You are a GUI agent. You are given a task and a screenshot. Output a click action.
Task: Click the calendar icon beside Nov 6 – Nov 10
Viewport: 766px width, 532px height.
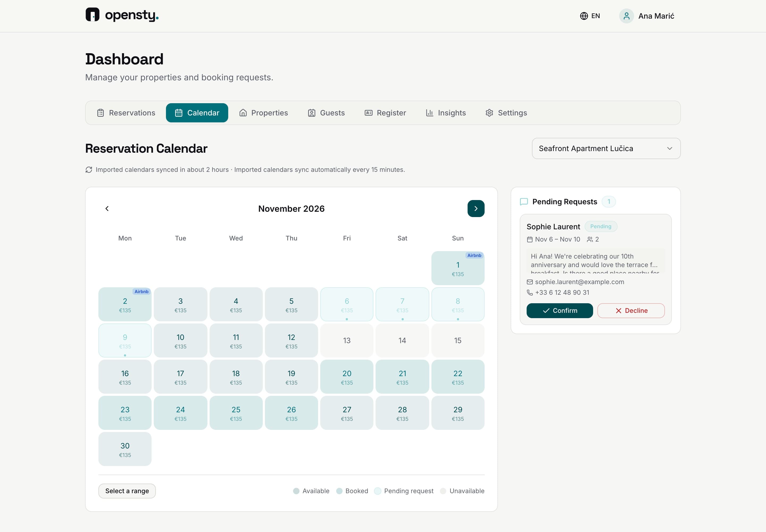pyautogui.click(x=530, y=239)
